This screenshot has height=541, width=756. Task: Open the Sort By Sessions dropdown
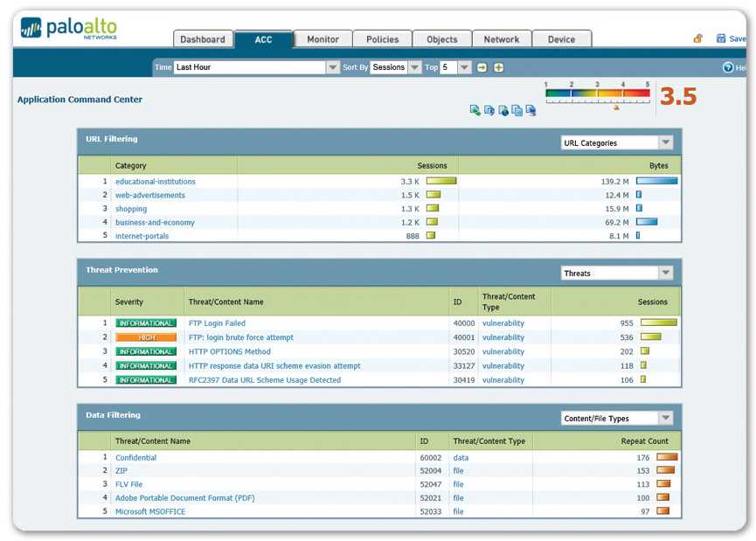pyautogui.click(x=414, y=67)
